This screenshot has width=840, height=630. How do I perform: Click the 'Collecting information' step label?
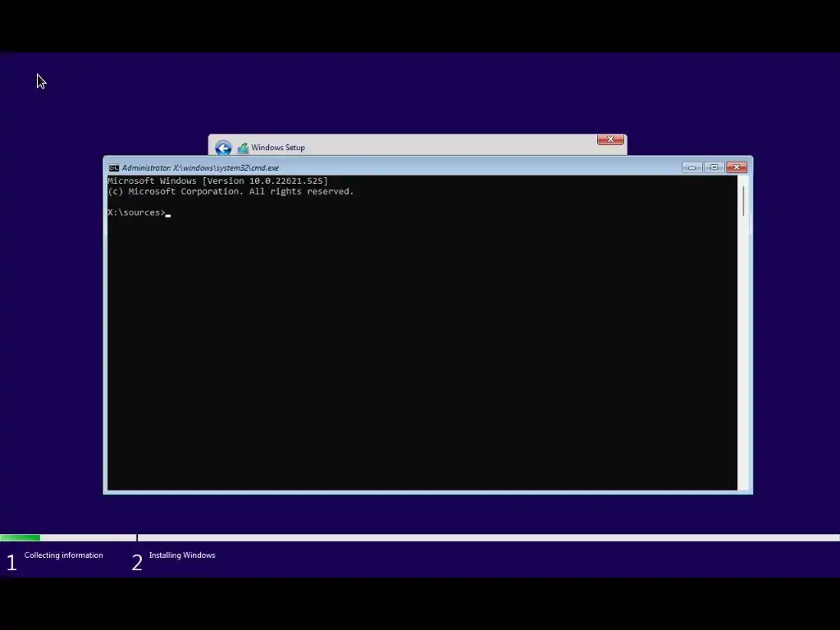click(x=63, y=555)
